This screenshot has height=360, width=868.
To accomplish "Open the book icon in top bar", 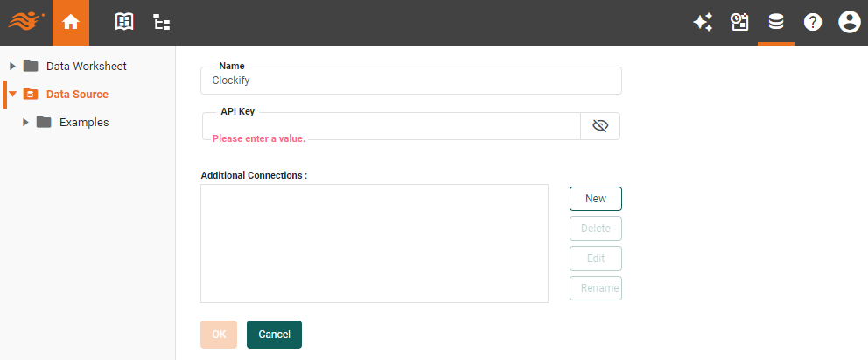I will click(124, 23).
